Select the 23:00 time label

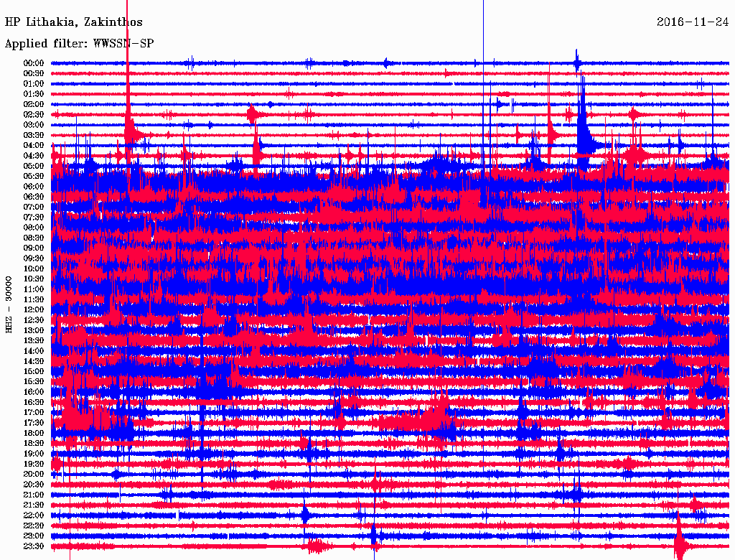(x=34, y=536)
